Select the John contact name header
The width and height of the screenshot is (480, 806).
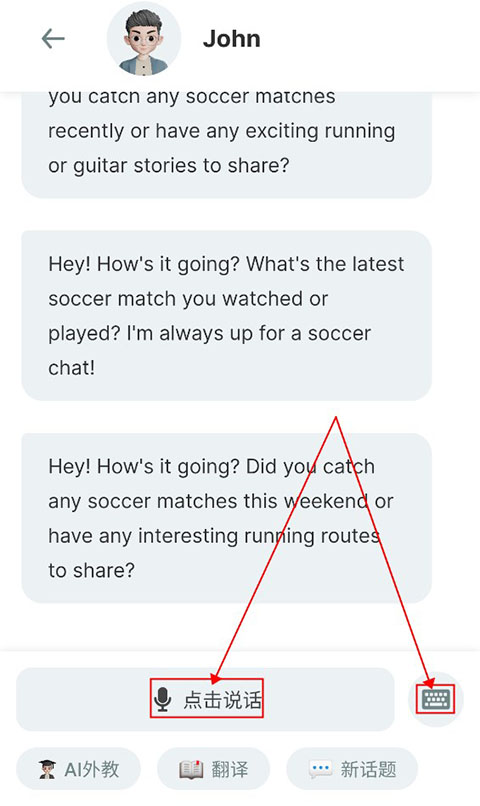tap(231, 39)
